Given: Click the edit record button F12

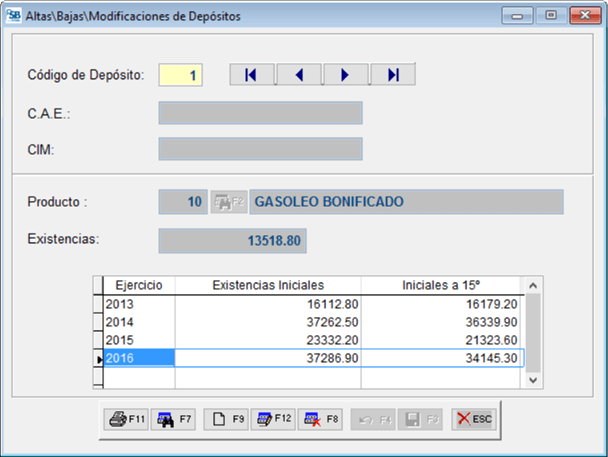Looking at the screenshot, I should (274, 419).
